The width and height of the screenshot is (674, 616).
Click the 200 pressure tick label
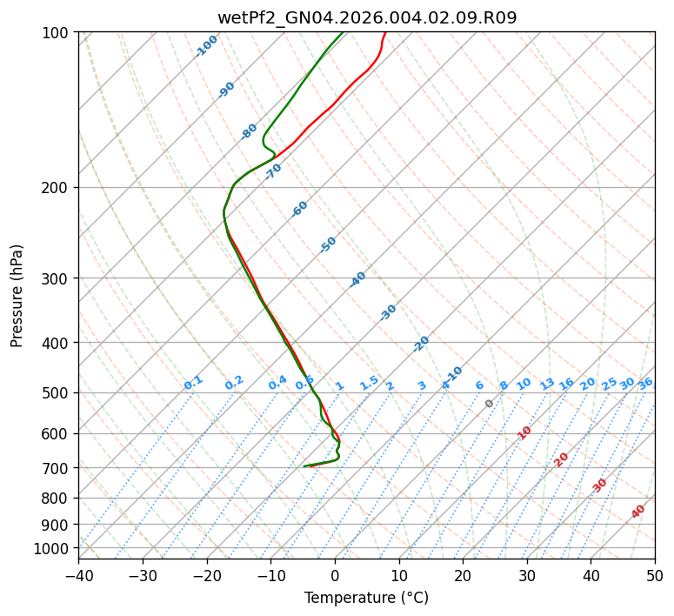[x=57, y=188]
